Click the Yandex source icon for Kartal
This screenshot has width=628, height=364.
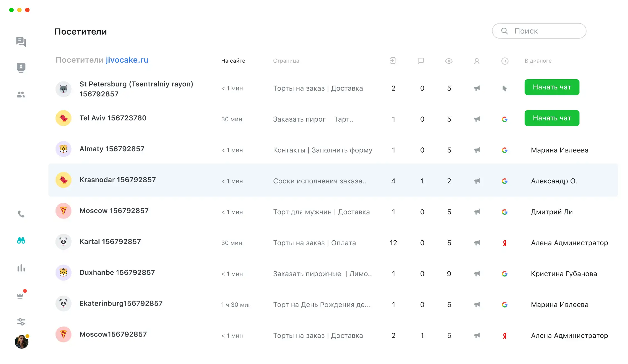pos(505,243)
